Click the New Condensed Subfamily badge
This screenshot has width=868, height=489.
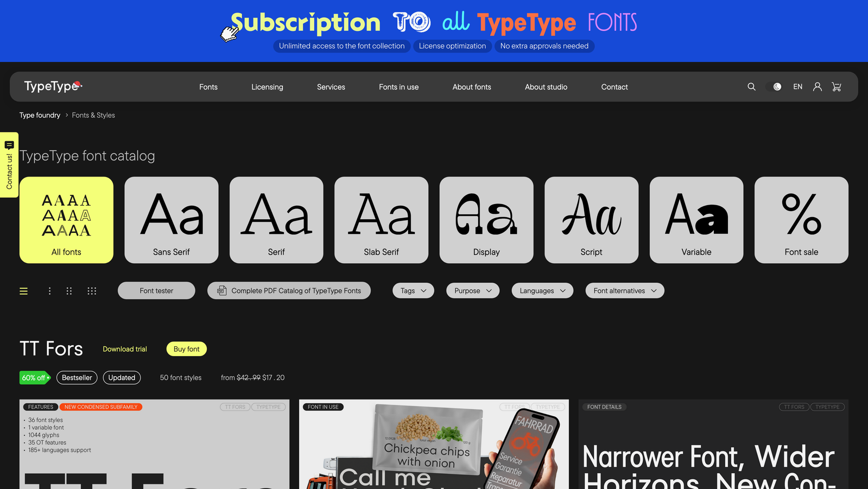pos(101,407)
